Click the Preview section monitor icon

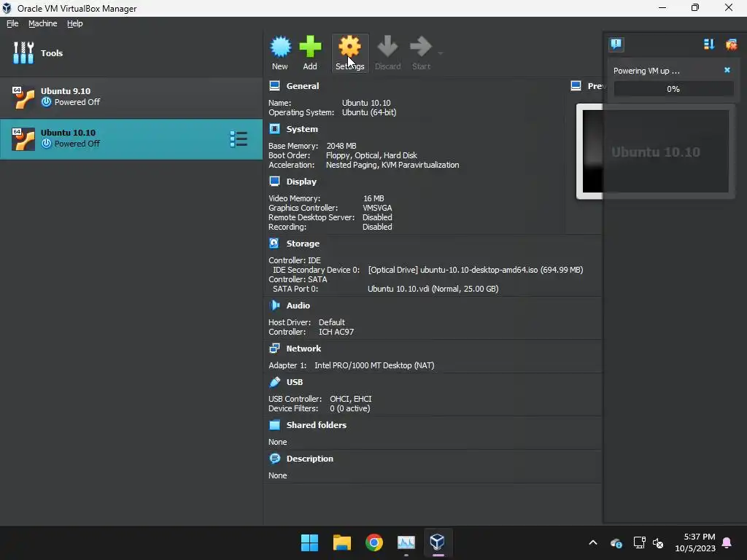point(576,86)
